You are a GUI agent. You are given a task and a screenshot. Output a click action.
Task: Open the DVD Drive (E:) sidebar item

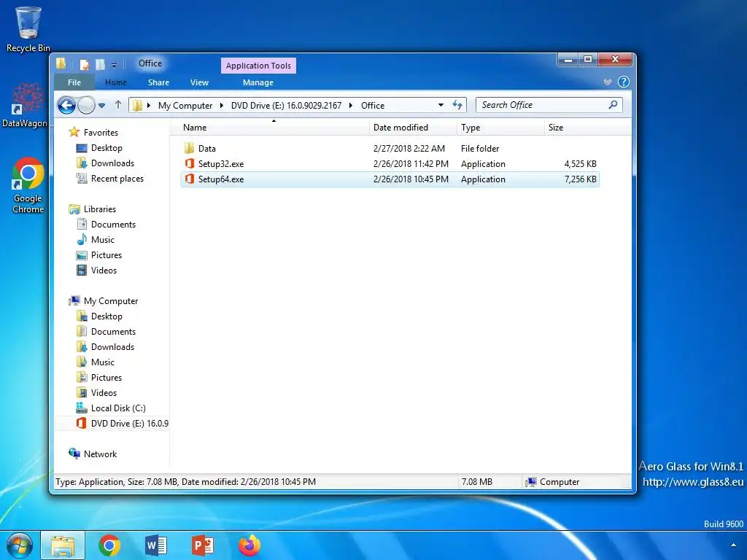pyautogui.click(x=122, y=424)
